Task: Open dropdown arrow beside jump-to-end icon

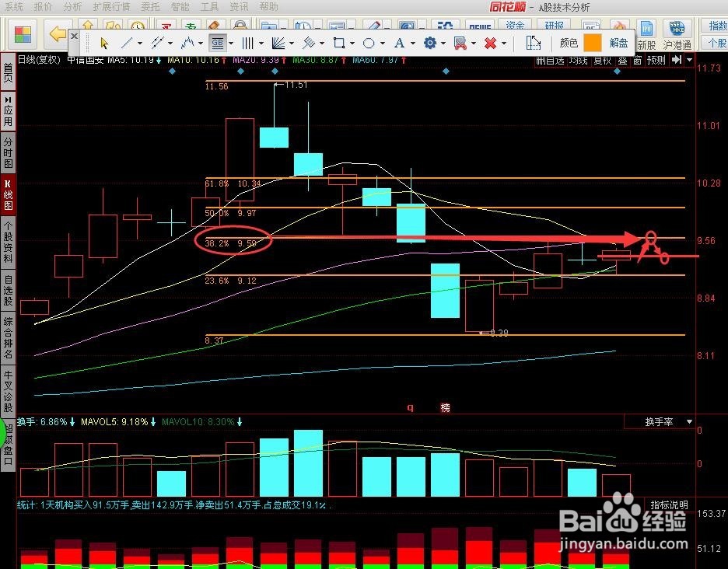Action: (689, 59)
